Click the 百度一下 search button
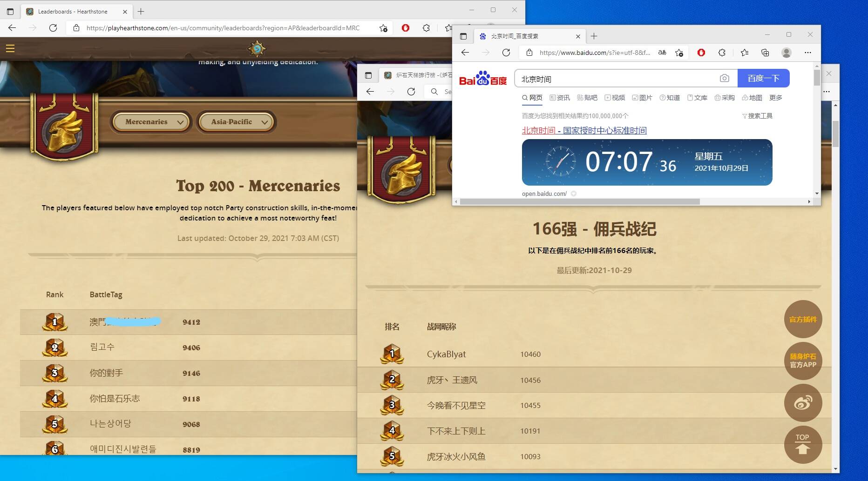 pos(763,78)
